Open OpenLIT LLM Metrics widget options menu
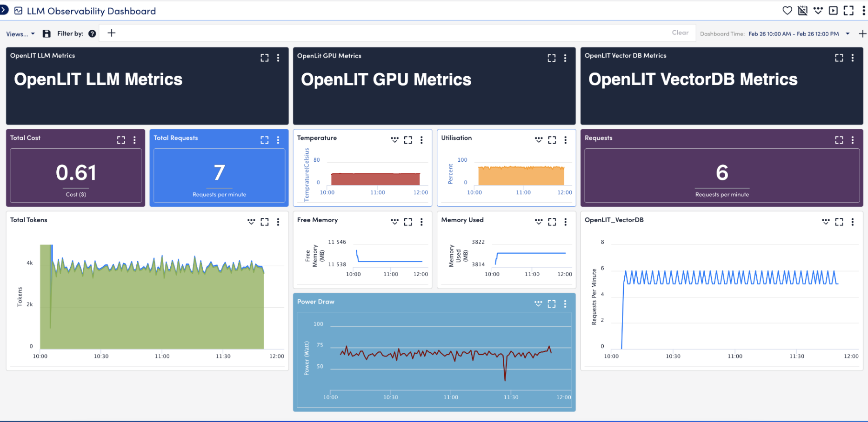The height and width of the screenshot is (422, 868). pyautogui.click(x=278, y=58)
